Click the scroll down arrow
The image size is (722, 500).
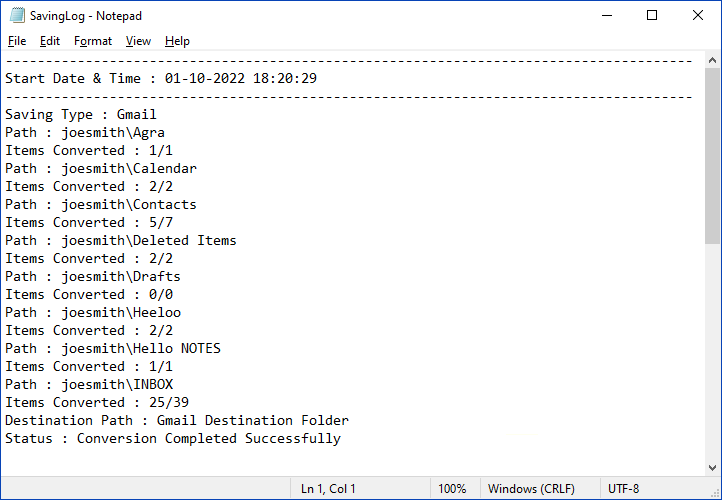point(712,468)
